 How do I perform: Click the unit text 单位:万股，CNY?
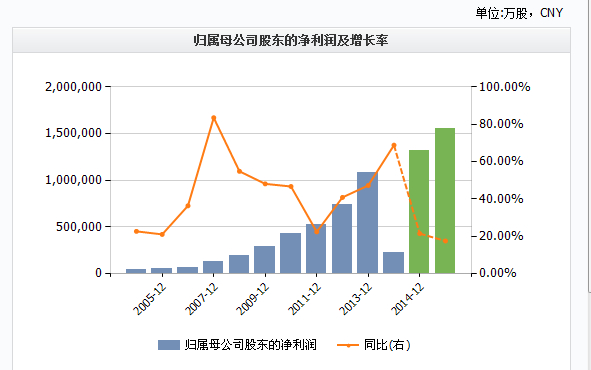tap(519, 13)
